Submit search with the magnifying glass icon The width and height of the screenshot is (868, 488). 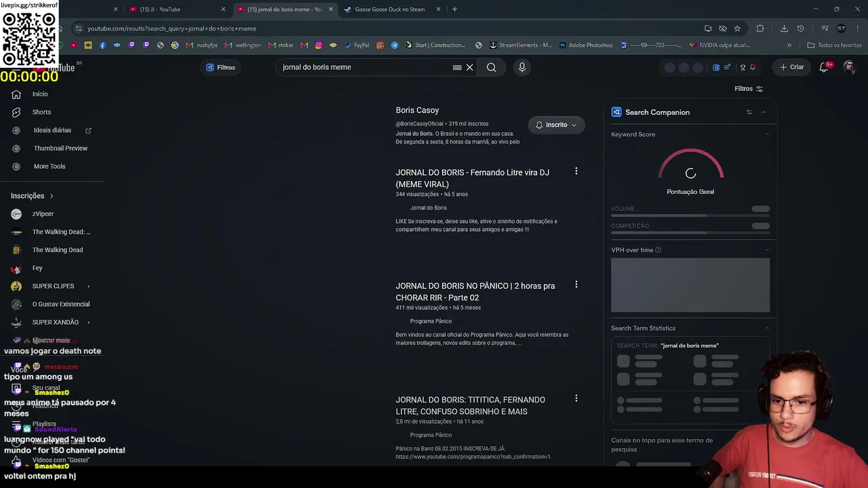pyautogui.click(x=491, y=67)
